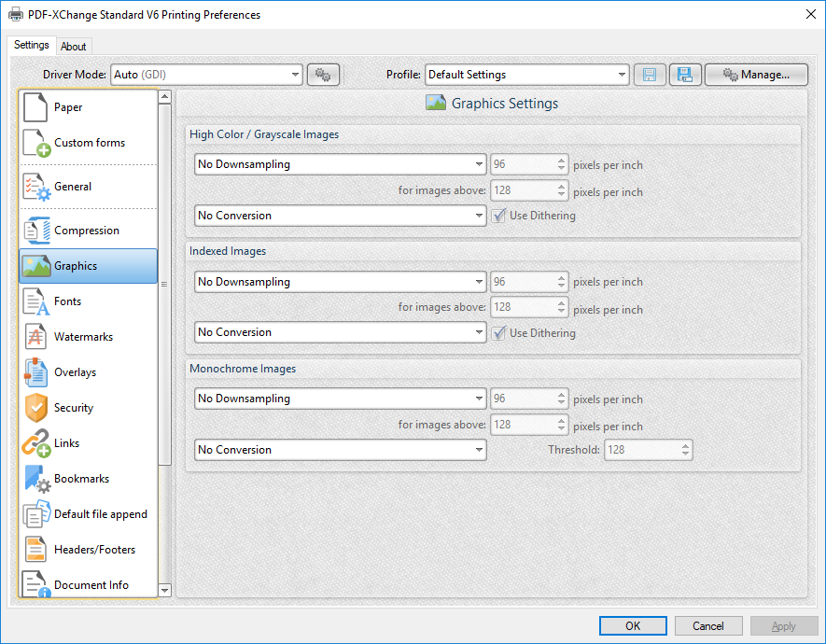Close the Printing Preferences window
The image size is (826, 644).
[x=811, y=14]
